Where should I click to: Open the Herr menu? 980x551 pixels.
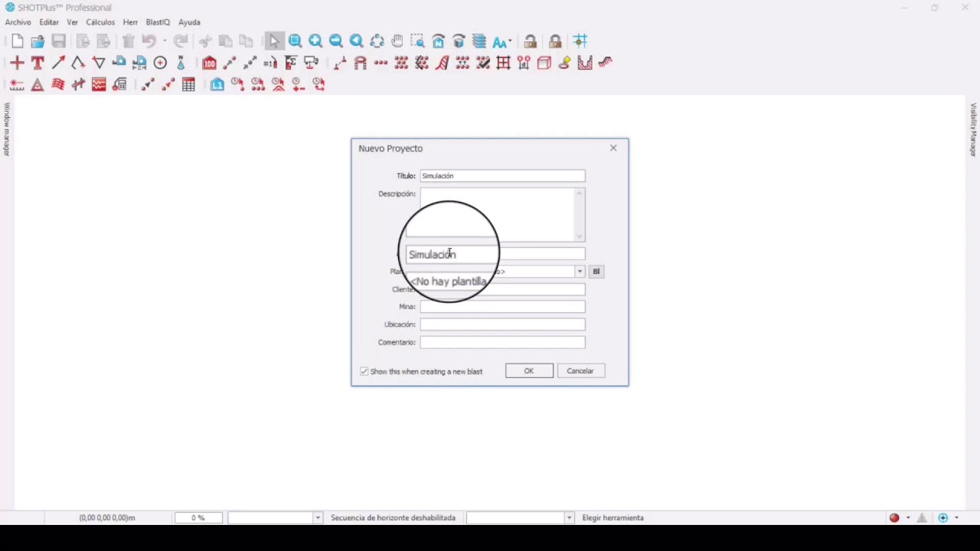pyautogui.click(x=130, y=22)
